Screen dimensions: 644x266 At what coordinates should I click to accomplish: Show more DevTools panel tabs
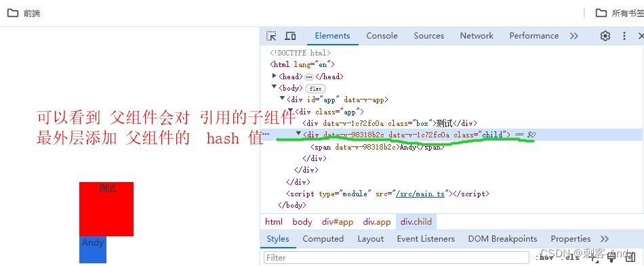point(573,36)
